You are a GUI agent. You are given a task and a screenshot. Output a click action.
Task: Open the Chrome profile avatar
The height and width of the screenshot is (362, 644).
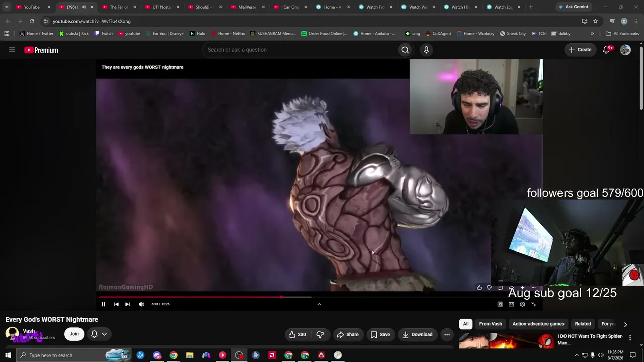[x=624, y=21]
